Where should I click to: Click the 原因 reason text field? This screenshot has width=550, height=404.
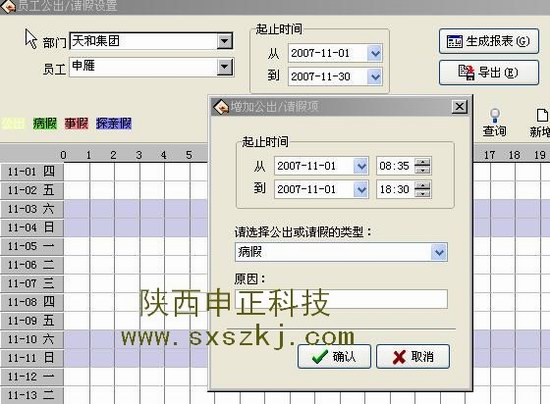(x=341, y=299)
